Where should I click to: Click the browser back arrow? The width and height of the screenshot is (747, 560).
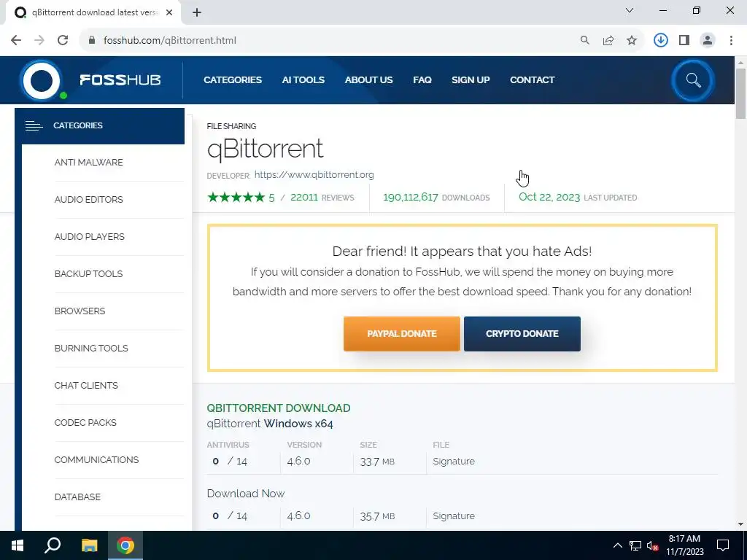pyautogui.click(x=16, y=41)
